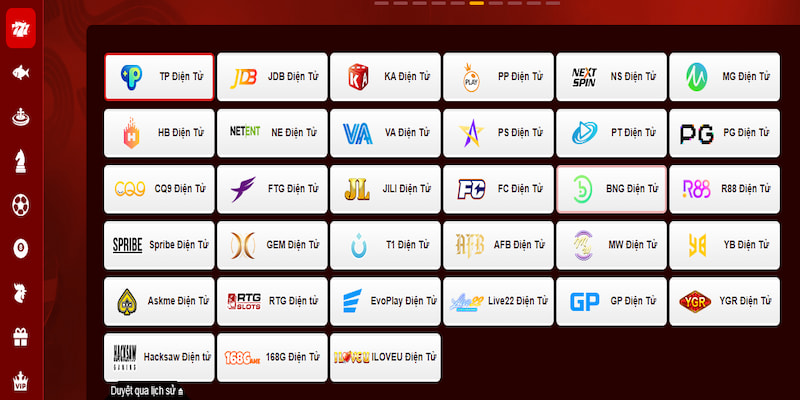Open NS Điện Tử NextSpin card
Viewport: 800px width, 400px height.
pyautogui.click(x=612, y=77)
